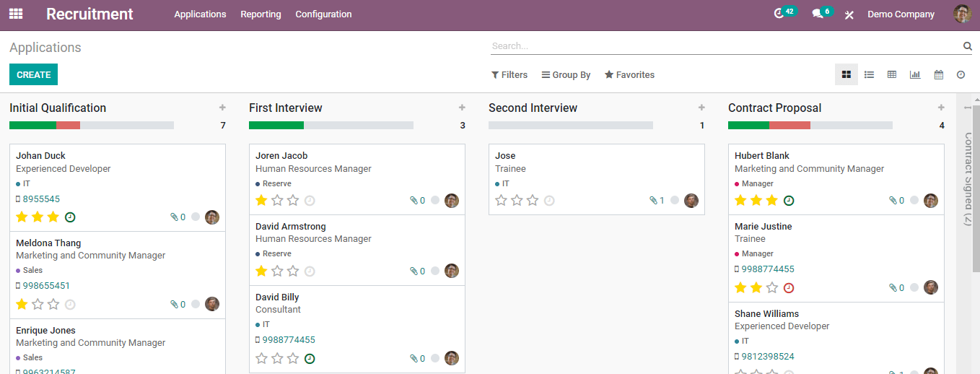Screen dimensions: 980x374
Task: Expand the Favorites dropdown
Action: click(x=629, y=75)
